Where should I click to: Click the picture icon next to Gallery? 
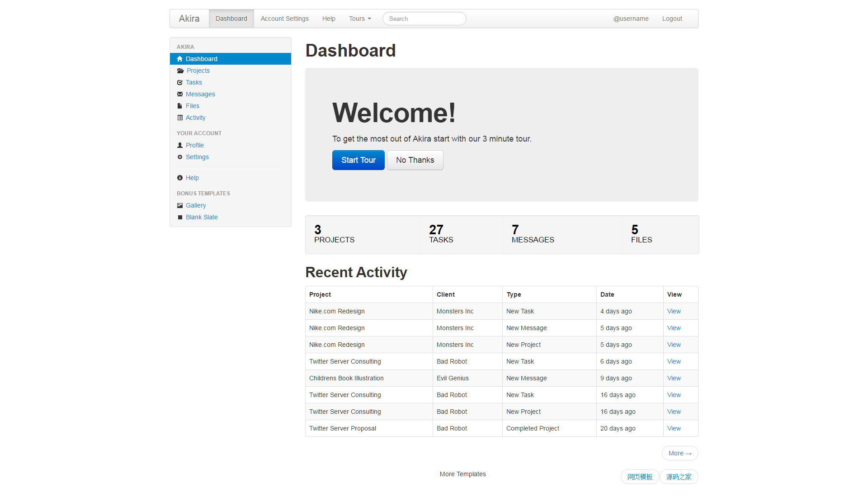(x=180, y=205)
